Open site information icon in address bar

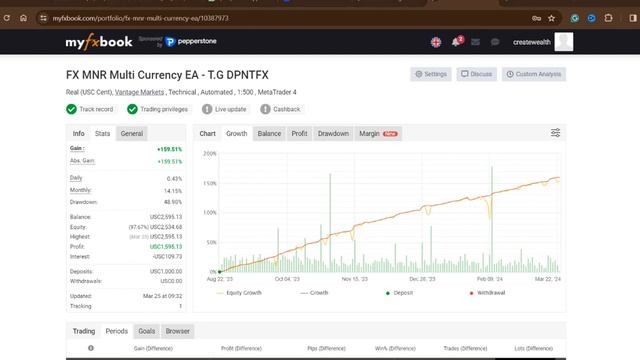coord(44,18)
